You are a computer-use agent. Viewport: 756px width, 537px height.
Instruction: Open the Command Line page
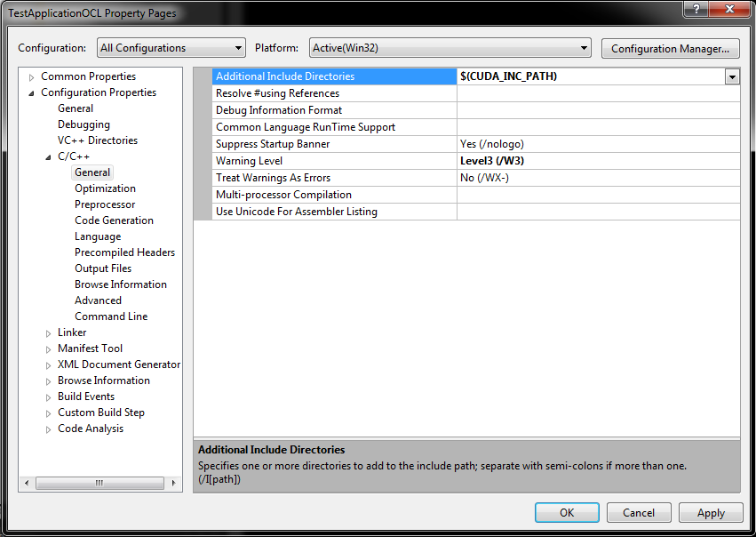[x=111, y=316]
